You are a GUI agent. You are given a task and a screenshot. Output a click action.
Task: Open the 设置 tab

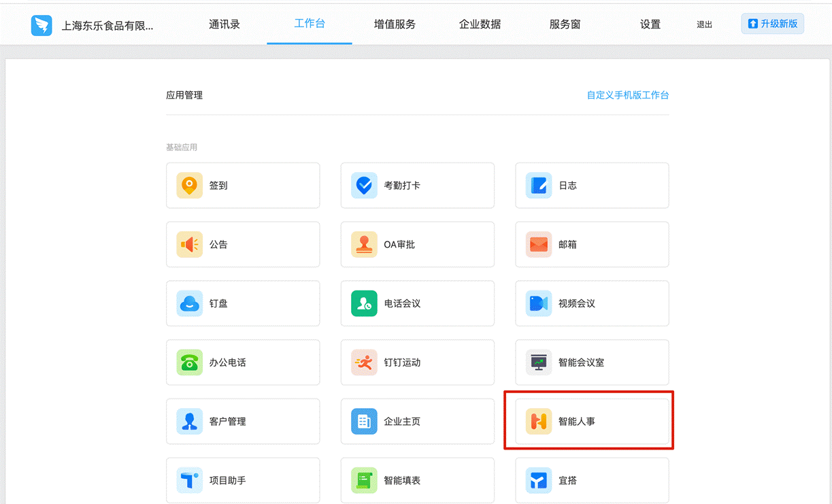pos(650,24)
